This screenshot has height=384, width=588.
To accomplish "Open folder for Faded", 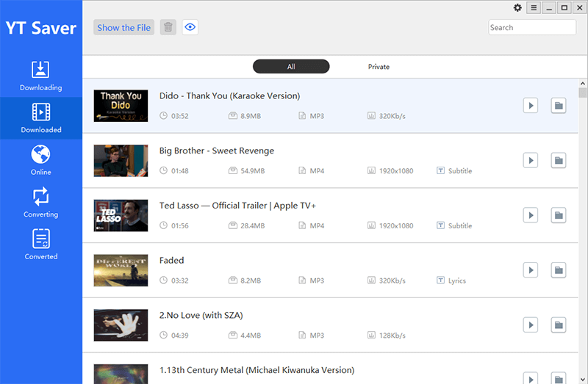I will [559, 270].
